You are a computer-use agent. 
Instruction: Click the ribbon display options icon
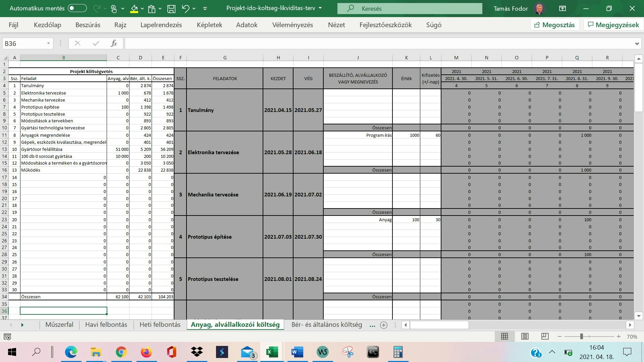[x=562, y=8]
